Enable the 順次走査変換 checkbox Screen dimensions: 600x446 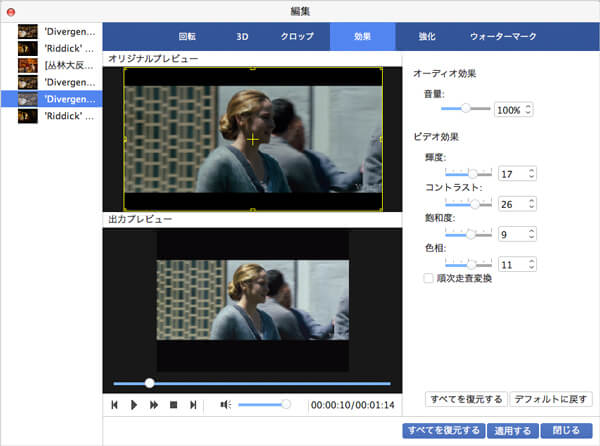point(428,278)
